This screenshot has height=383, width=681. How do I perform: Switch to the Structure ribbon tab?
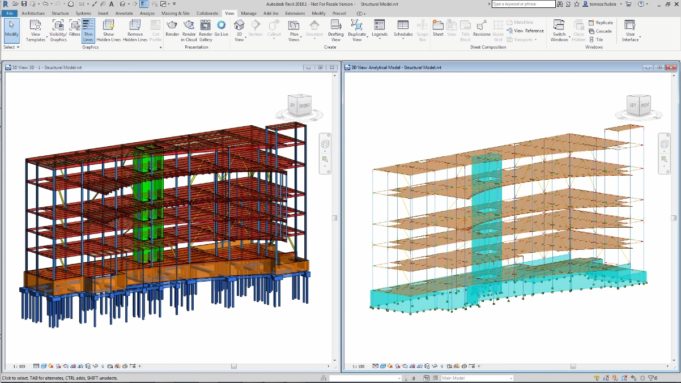(60, 13)
